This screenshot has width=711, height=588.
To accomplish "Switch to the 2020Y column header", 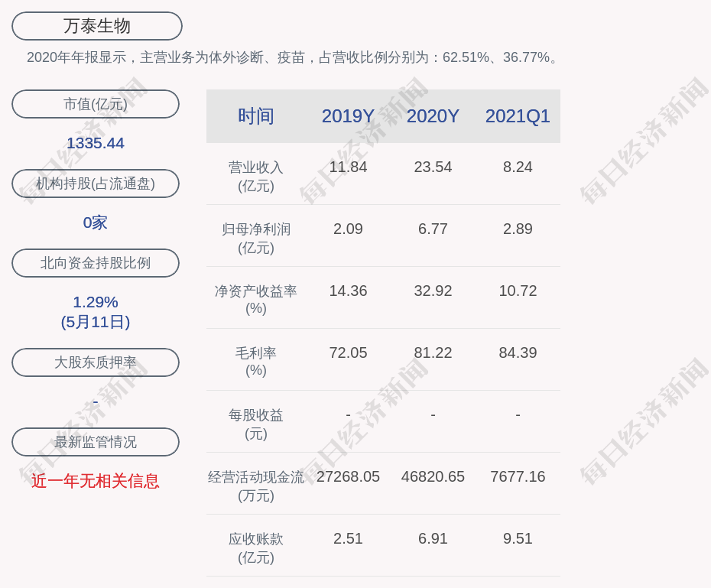I will pos(433,116).
